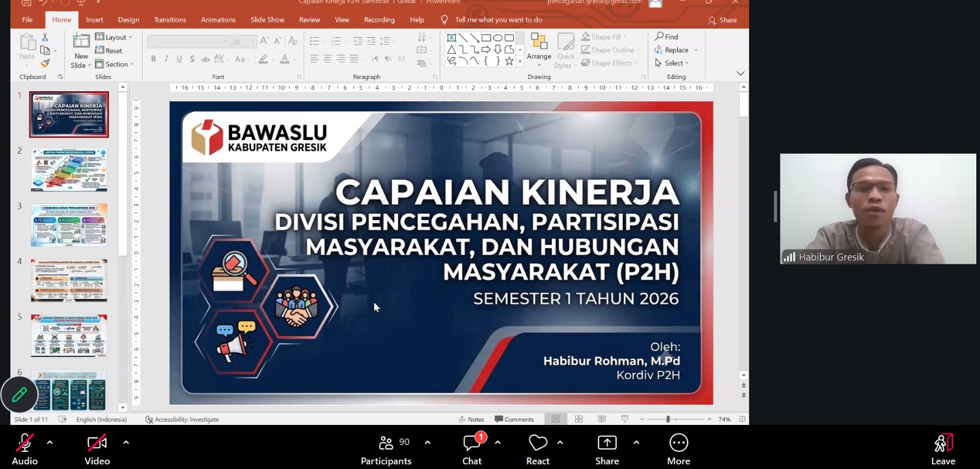Select the Isosceles Triangle shape
This screenshot has height=469, width=980.
point(451,50)
